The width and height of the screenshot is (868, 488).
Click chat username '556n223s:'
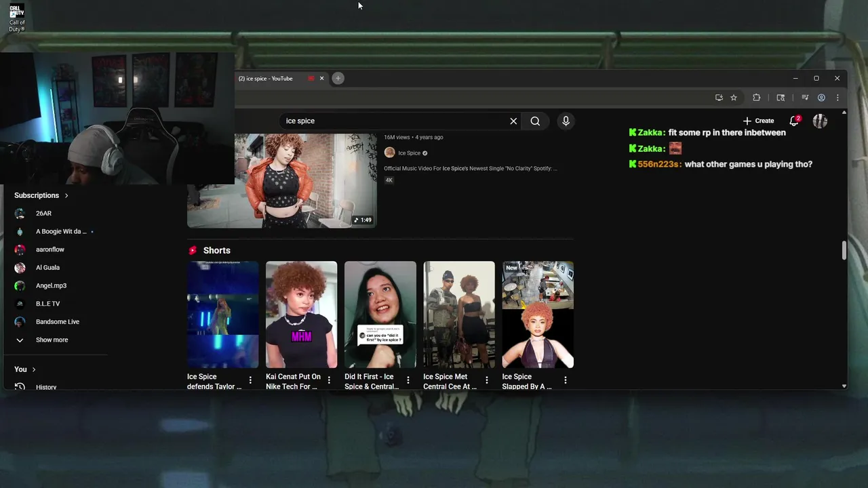pyautogui.click(x=660, y=164)
